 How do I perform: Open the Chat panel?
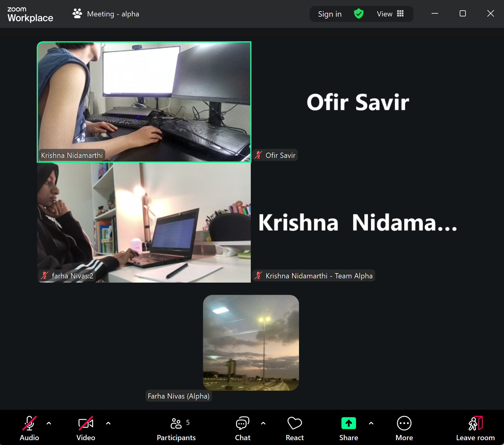pyautogui.click(x=243, y=423)
